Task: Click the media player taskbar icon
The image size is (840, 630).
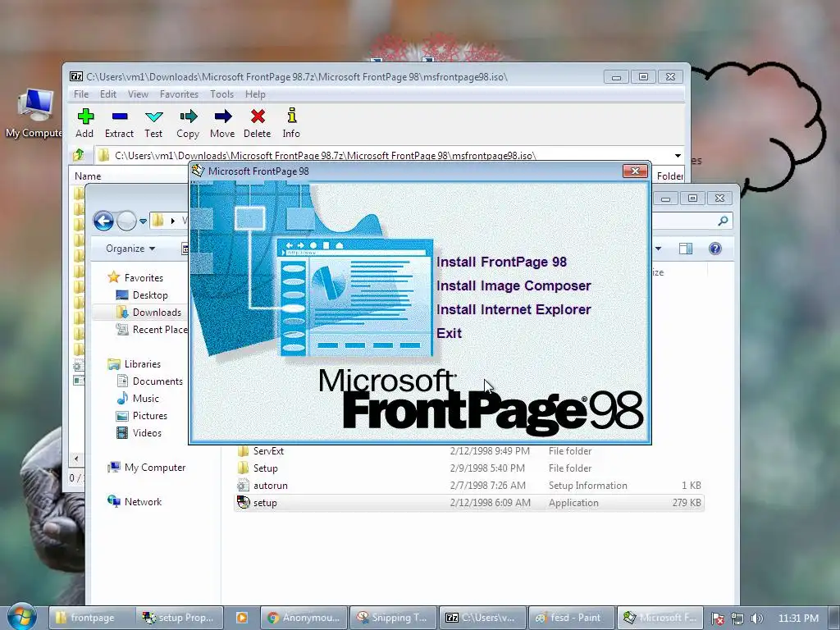Action: pyautogui.click(x=242, y=618)
